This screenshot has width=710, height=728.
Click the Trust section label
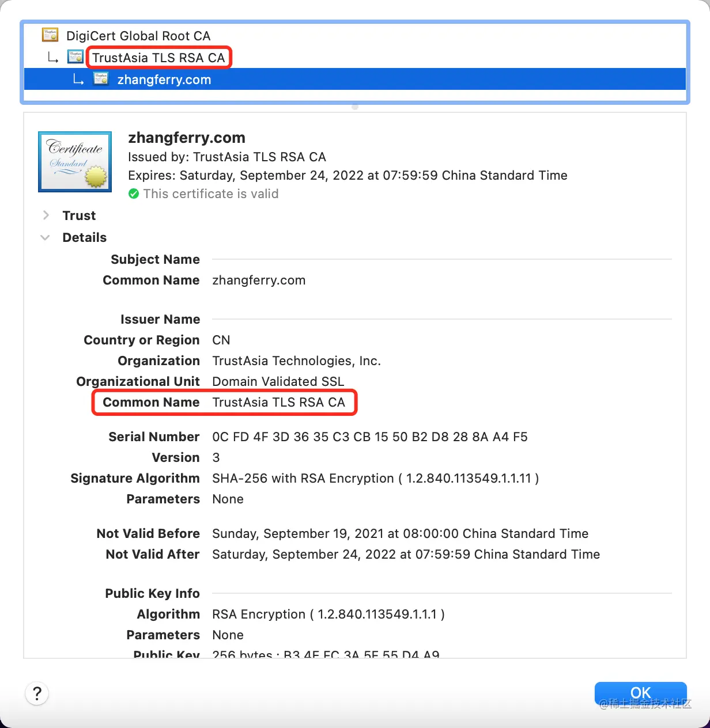pyautogui.click(x=79, y=215)
